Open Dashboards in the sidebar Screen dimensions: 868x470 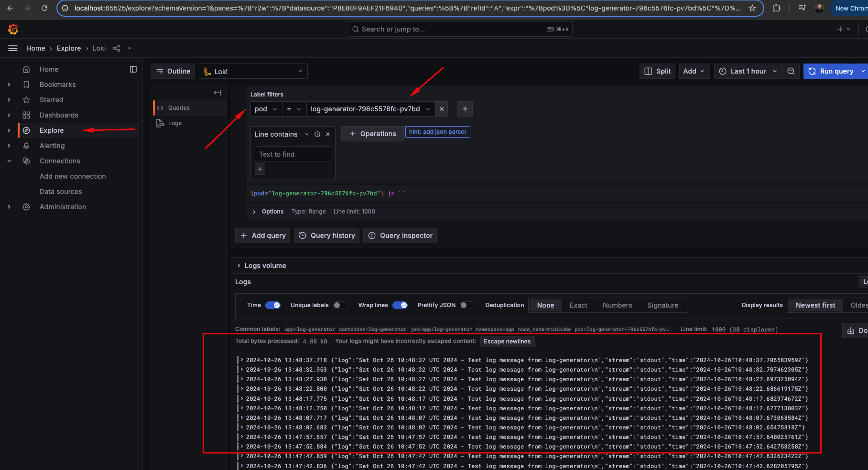click(59, 115)
